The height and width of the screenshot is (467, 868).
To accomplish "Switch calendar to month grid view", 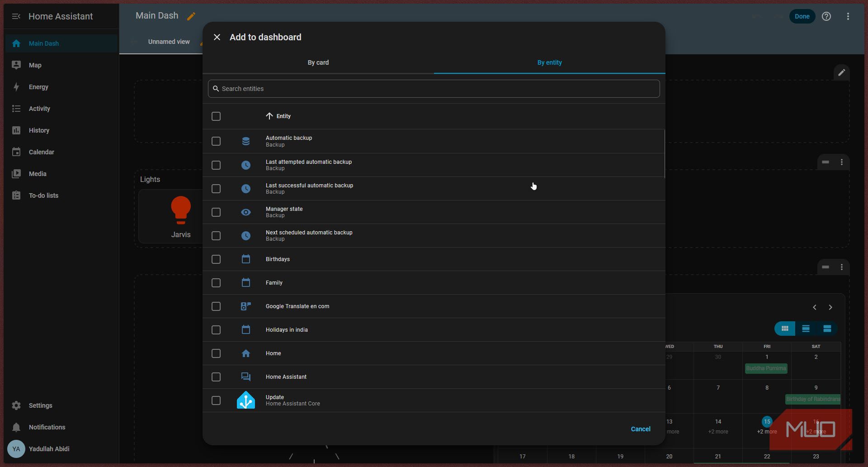I will [785, 329].
